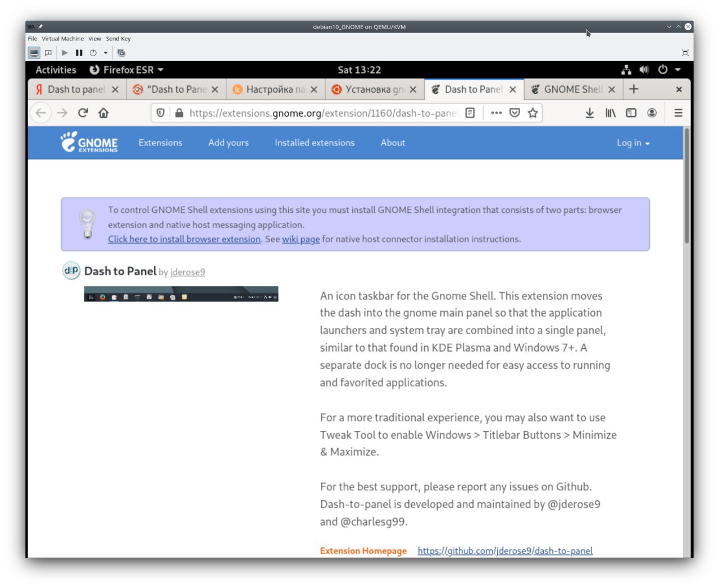Bookmark this page with star icon
Viewport: 719px width, 588px height.
(533, 113)
